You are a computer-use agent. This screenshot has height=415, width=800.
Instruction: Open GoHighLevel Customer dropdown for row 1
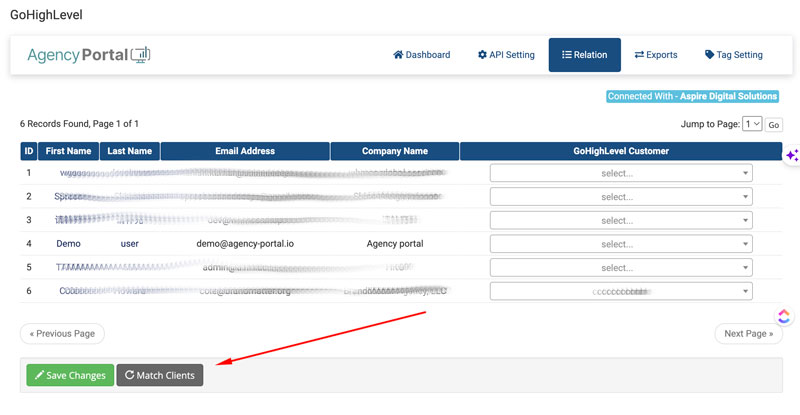pos(621,173)
